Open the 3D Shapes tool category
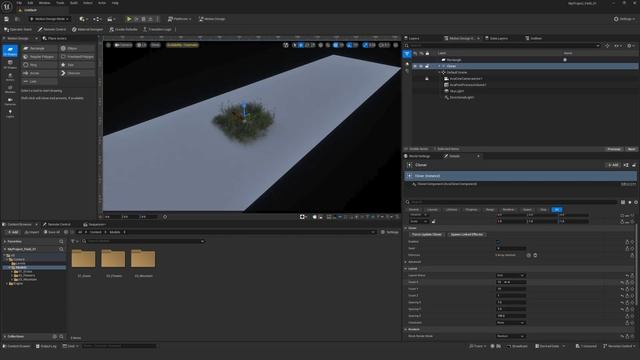 tap(10, 64)
